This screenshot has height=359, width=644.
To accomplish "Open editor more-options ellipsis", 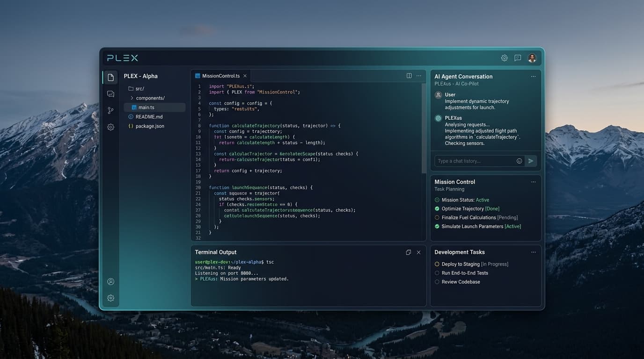I will click(419, 76).
